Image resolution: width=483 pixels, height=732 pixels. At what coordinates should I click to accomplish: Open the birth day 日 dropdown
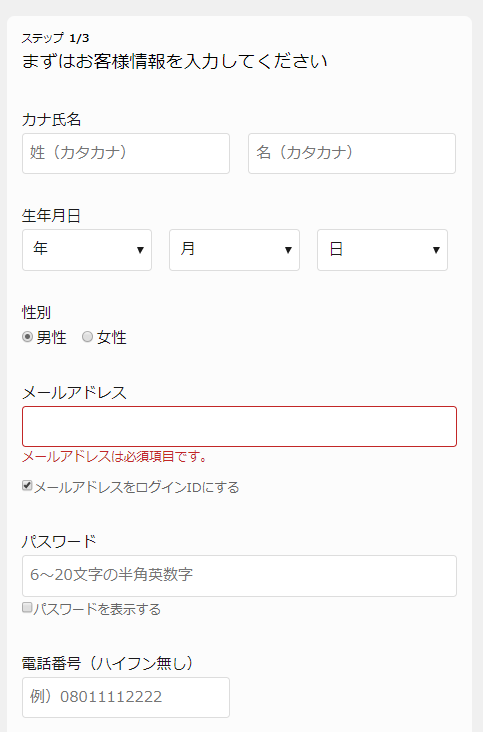click(x=382, y=250)
